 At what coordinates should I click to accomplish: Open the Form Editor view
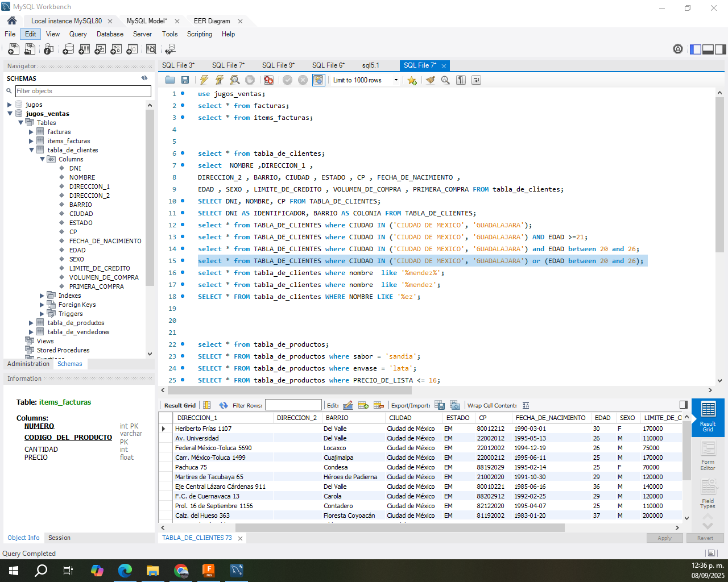[x=708, y=456]
